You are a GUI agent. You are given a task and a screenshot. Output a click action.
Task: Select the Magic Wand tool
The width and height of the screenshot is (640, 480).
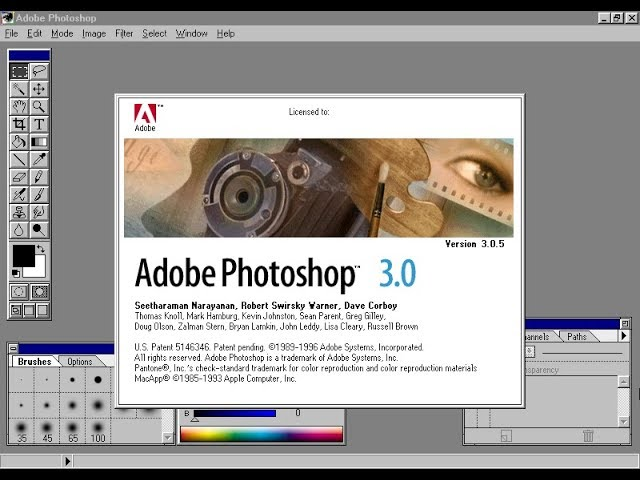pyautogui.click(x=19, y=89)
